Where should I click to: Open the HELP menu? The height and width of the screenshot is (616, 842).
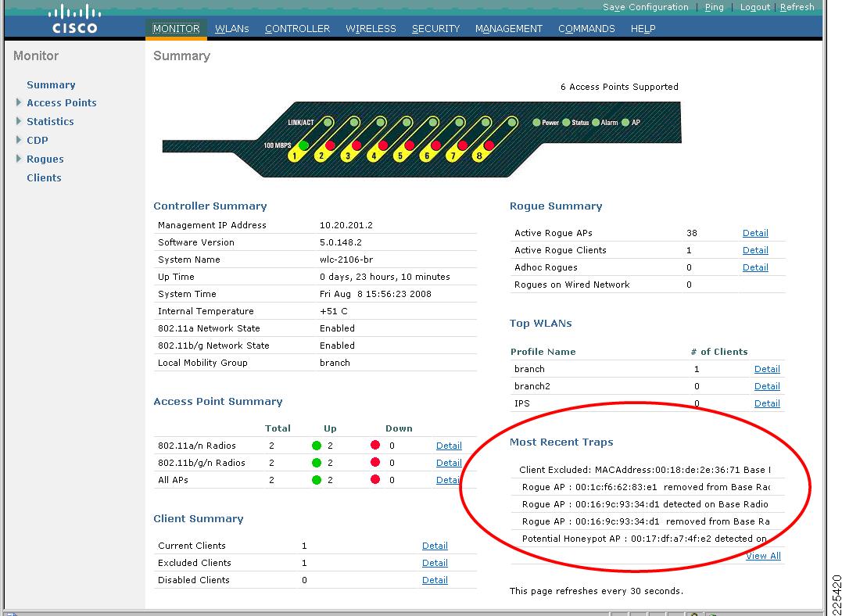pos(643,28)
